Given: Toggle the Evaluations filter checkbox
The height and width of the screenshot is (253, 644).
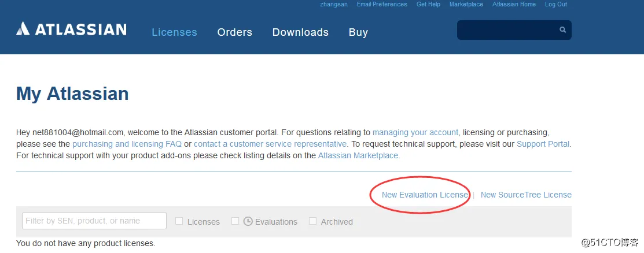Looking at the screenshot, I should [235, 221].
